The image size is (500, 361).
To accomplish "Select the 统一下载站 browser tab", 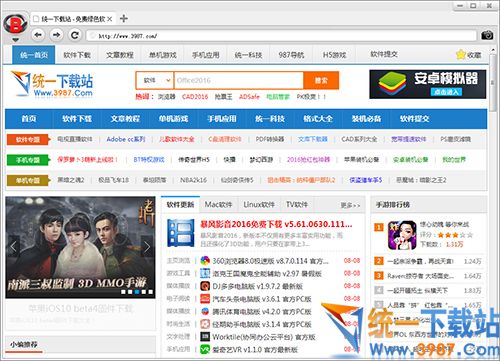I will pos(73,19).
